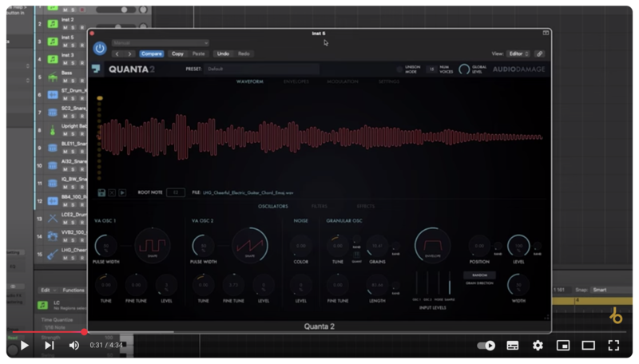The image size is (639, 364).
Task: Switch to the Envelopes tab
Action: tap(296, 81)
